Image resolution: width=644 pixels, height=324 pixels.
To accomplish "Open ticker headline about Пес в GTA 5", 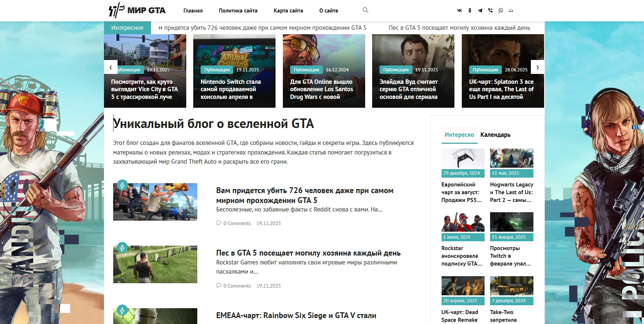I will [459, 28].
